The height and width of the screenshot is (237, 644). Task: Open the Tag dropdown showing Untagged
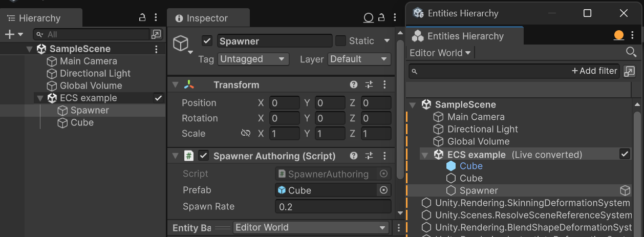[x=253, y=59]
